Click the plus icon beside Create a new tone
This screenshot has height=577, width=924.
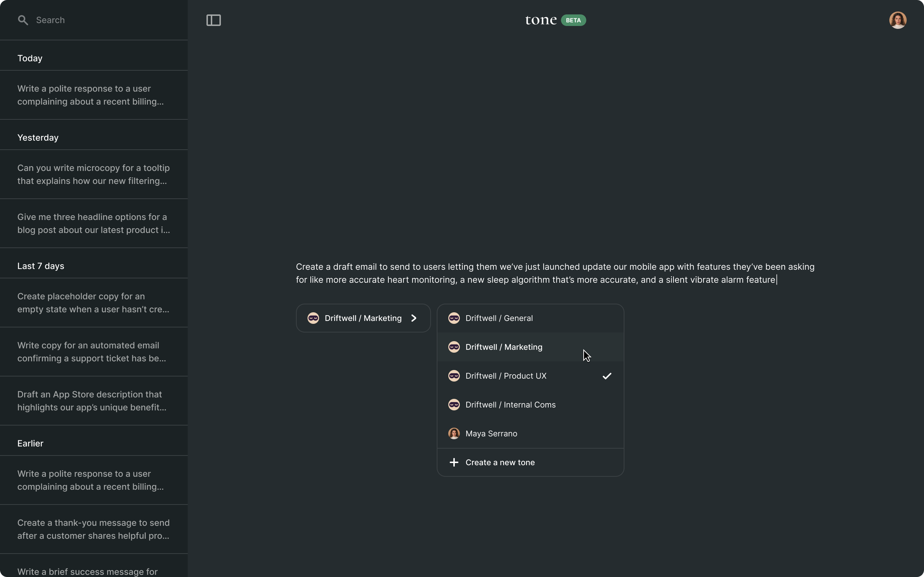coord(454,463)
